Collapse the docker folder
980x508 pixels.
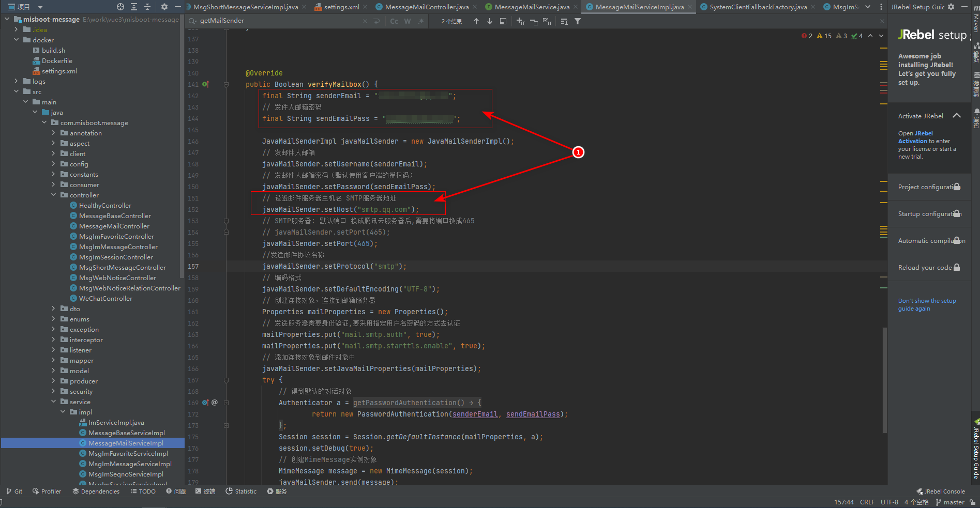pos(16,40)
